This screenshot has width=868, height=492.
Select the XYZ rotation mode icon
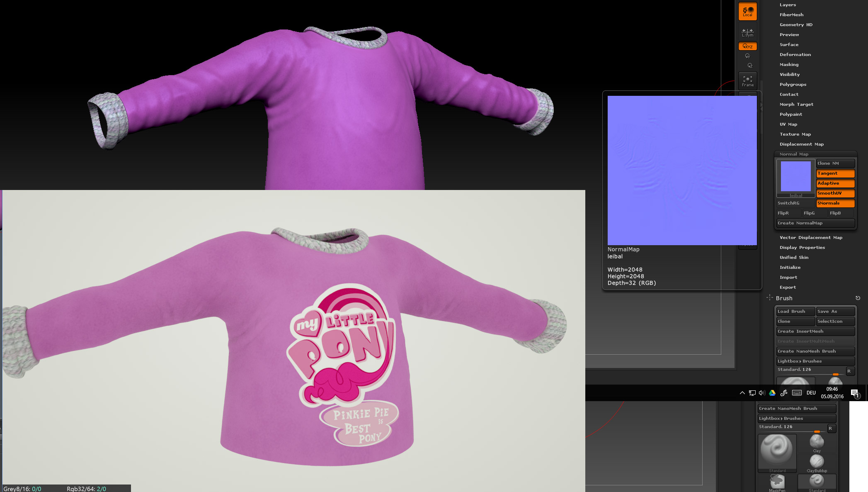[747, 46]
